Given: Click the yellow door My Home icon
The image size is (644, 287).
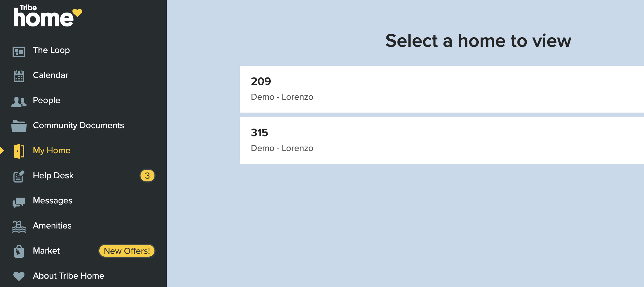Looking at the screenshot, I should (x=19, y=151).
